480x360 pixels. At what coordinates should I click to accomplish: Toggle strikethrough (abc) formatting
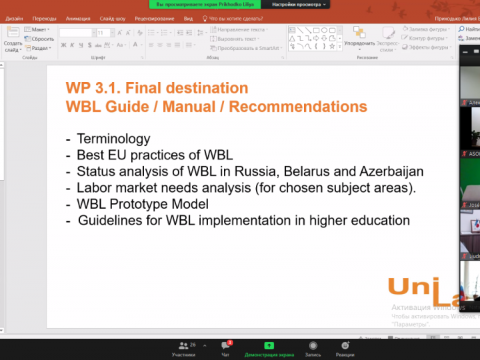click(x=98, y=45)
